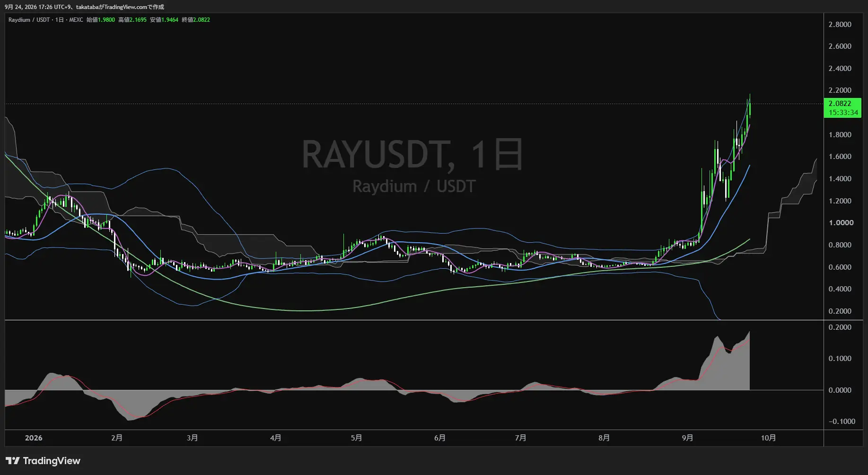
Task: Click the bar countdown timer 15:33:34
Action: pos(843,113)
